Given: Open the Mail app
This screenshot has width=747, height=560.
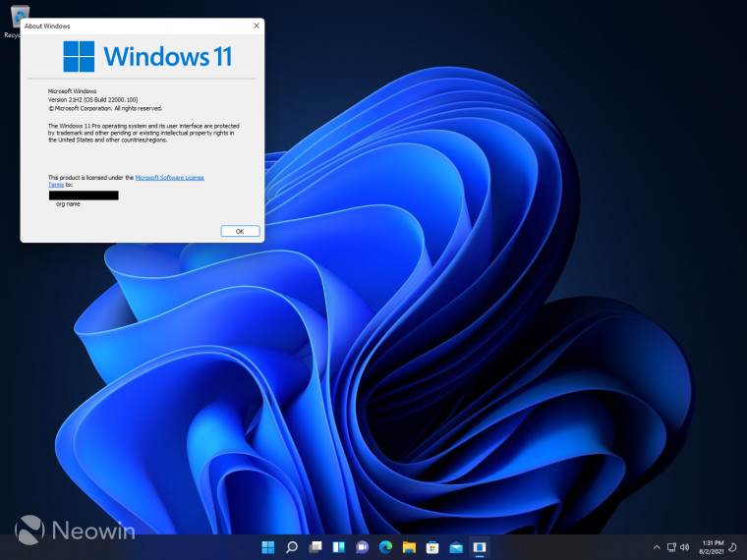Looking at the screenshot, I should tap(456, 546).
